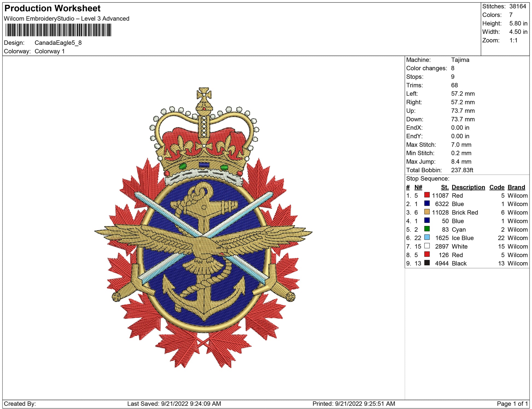Click the Code column header
532x409 pixels.
[x=496, y=187]
